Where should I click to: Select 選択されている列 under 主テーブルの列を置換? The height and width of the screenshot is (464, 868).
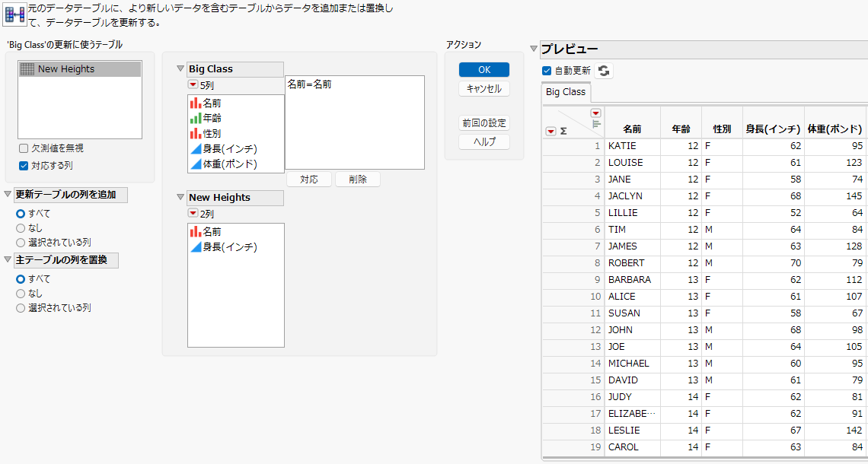pos(21,308)
